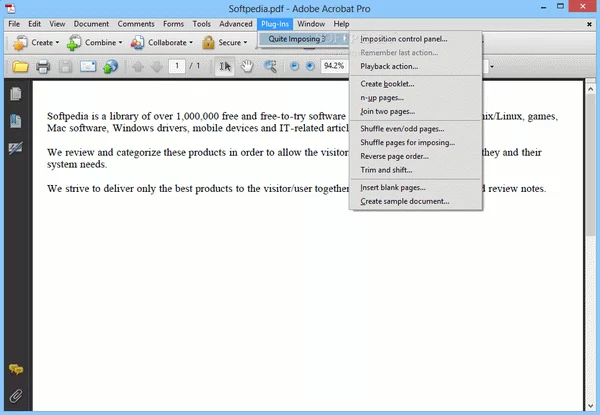Open the Bookmarks panel in sidebar

coord(16,122)
